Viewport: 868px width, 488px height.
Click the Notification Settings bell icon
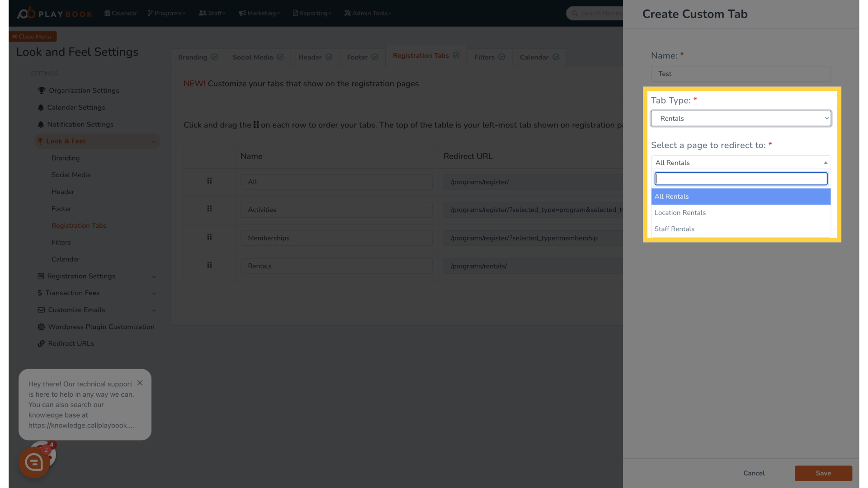41,124
